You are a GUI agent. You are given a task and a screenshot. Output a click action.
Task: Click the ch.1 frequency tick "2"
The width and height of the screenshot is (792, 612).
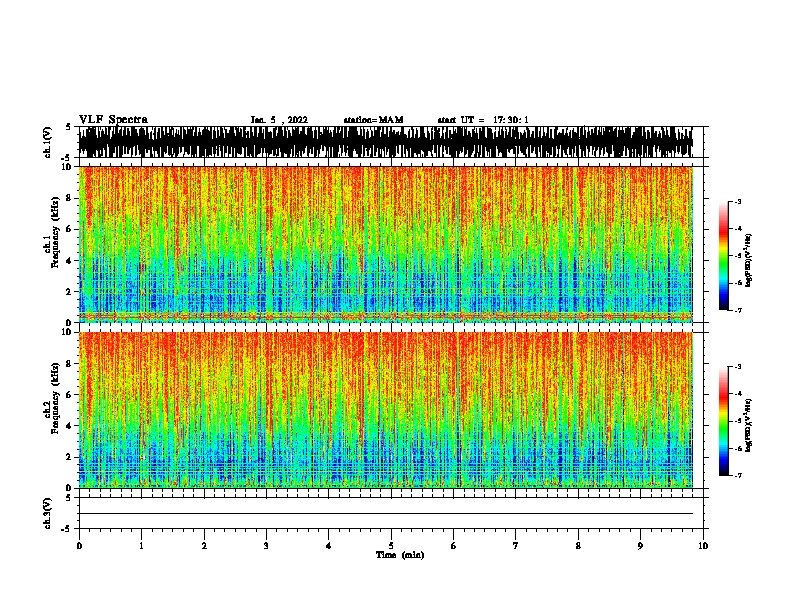(69, 291)
